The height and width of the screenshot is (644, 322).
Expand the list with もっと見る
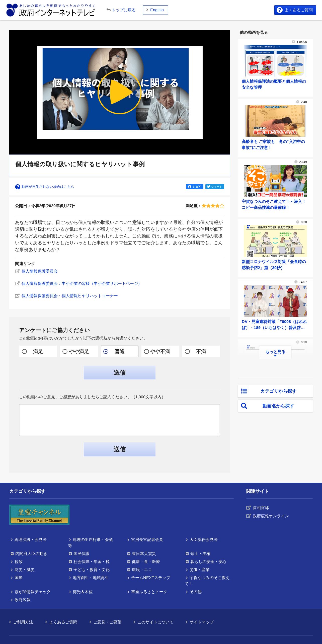click(x=275, y=352)
